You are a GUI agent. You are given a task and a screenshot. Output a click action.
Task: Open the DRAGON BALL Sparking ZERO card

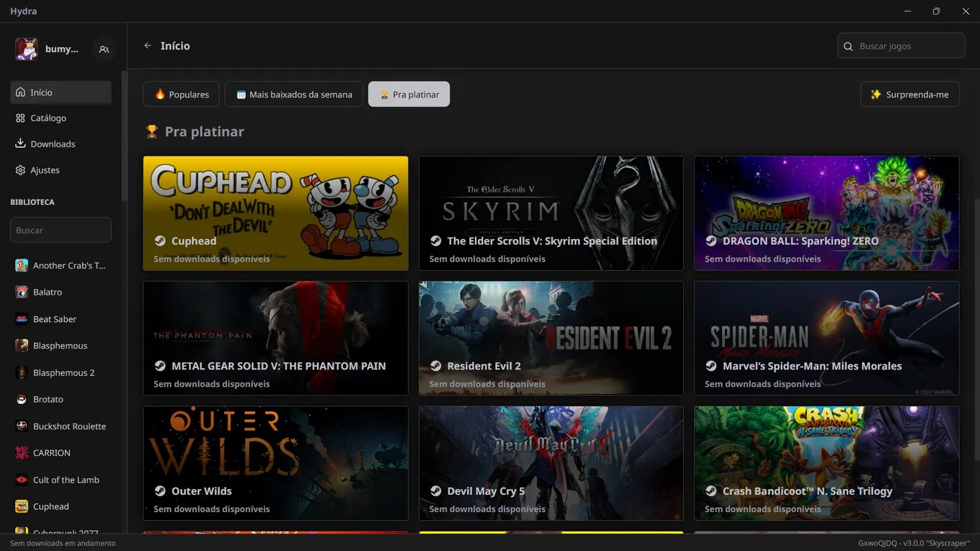coord(827,213)
